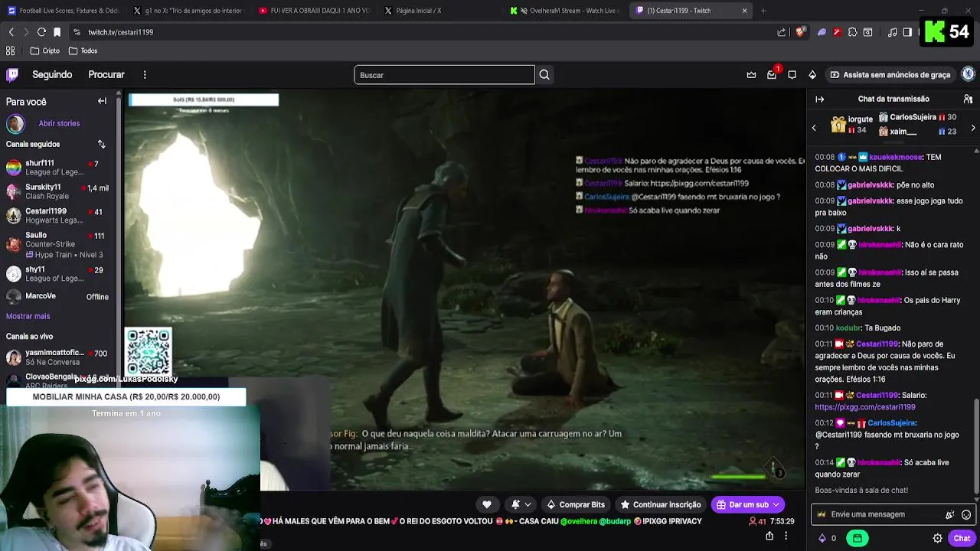Switch to Football Live Scores tab

click(63, 11)
